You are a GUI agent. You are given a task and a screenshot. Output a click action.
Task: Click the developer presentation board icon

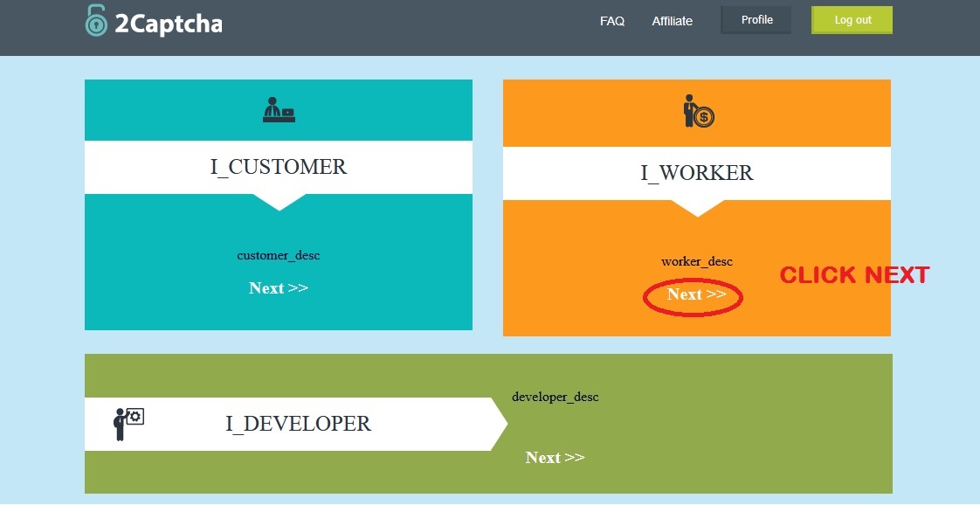pyautogui.click(x=128, y=424)
